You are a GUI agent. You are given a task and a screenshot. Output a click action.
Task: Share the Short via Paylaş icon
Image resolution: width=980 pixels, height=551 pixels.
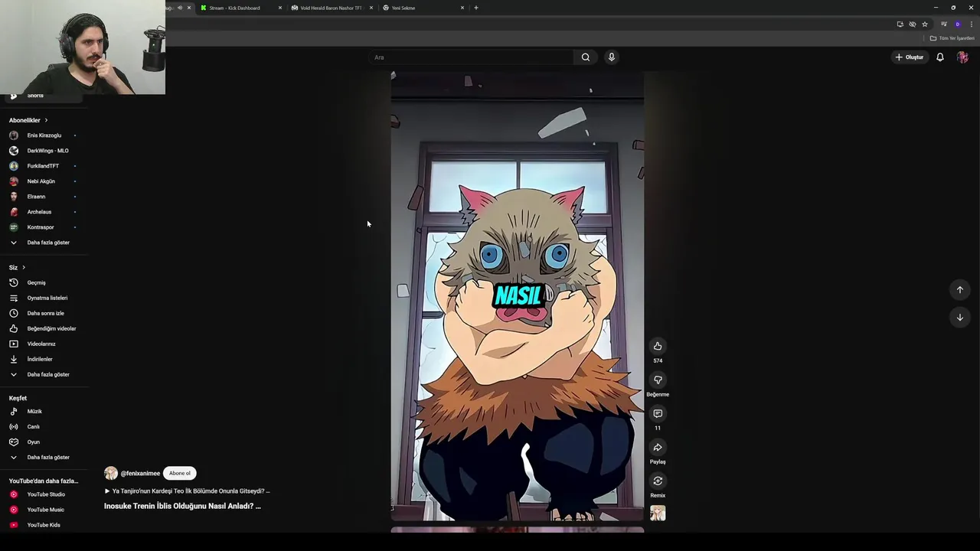[x=658, y=448]
